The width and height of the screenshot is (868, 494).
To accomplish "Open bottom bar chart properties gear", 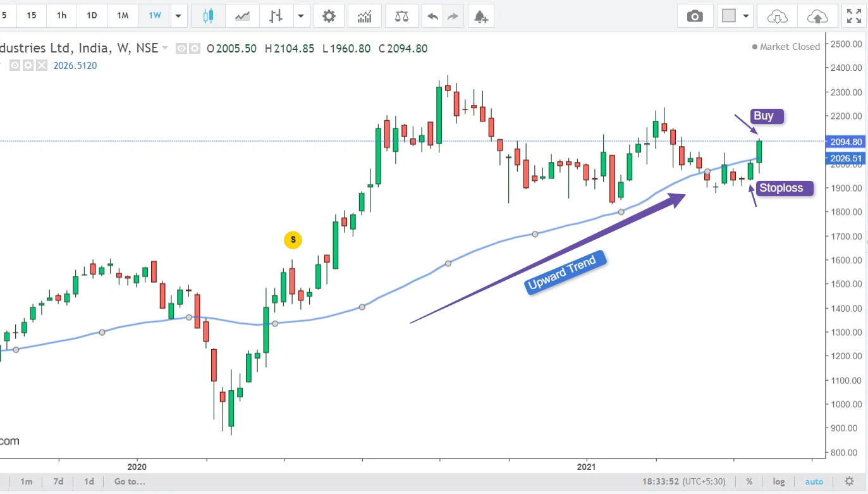I will (850, 481).
